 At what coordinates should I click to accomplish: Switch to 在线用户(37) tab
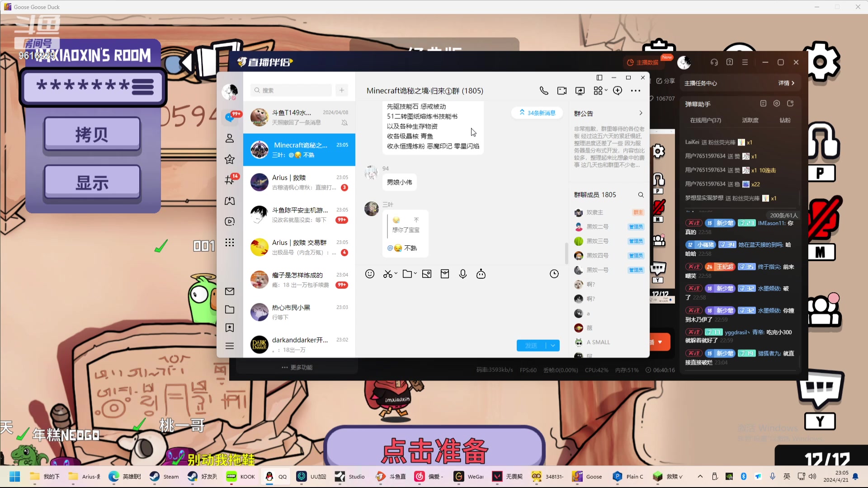(705, 120)
